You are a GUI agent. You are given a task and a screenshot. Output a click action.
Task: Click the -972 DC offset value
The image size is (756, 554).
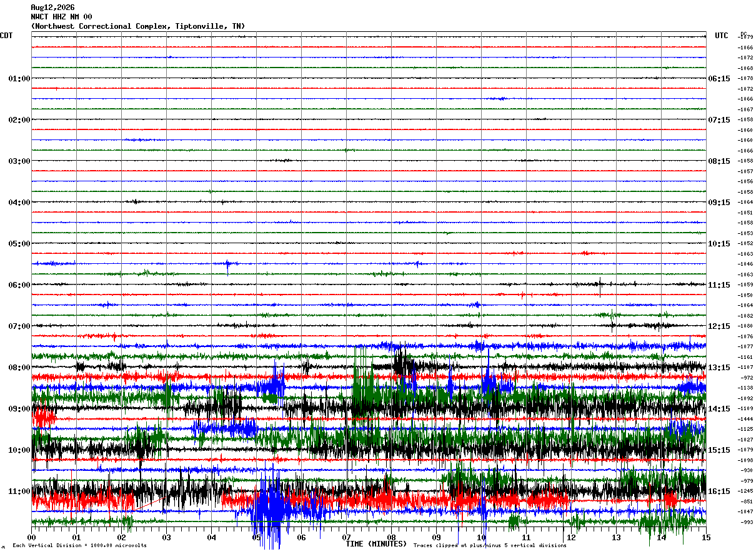(x=747, y=378)
